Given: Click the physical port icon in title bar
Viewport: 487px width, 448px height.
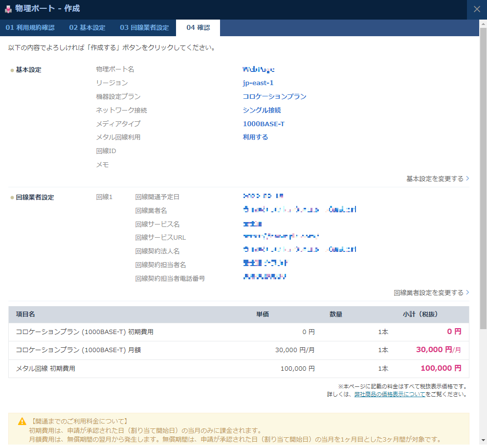Looking at the screenshot, I should click(8, 9).
